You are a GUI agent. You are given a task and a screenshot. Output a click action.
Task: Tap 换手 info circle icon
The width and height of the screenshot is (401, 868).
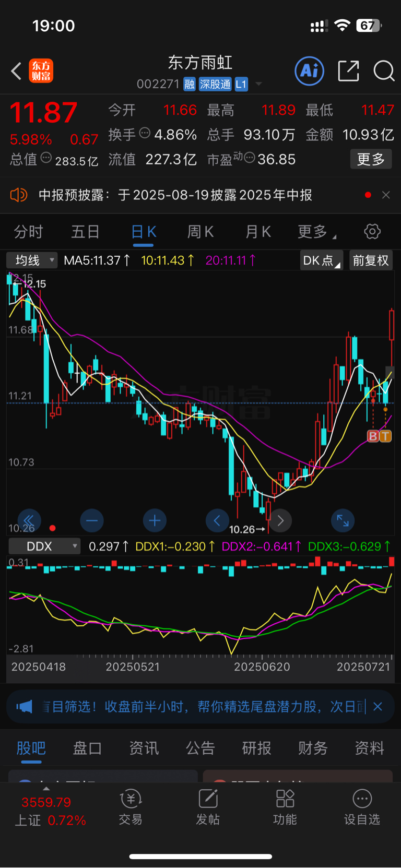coord(145,133)
